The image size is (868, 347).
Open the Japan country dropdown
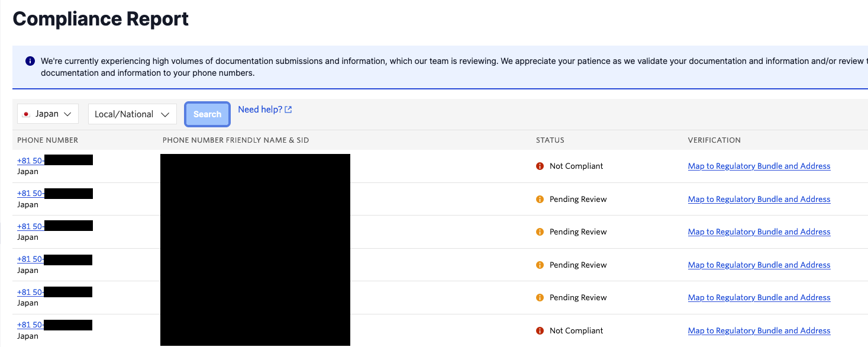(48, 114)
